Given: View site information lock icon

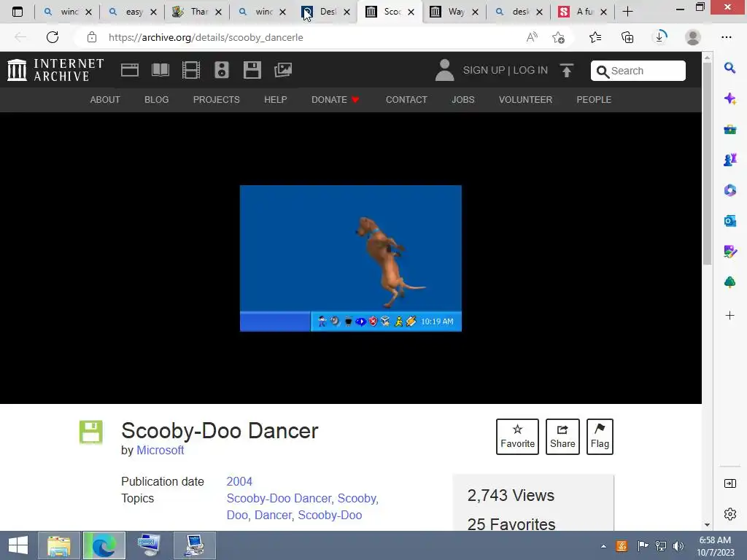Looking at the screenshot, I should 92,37.
